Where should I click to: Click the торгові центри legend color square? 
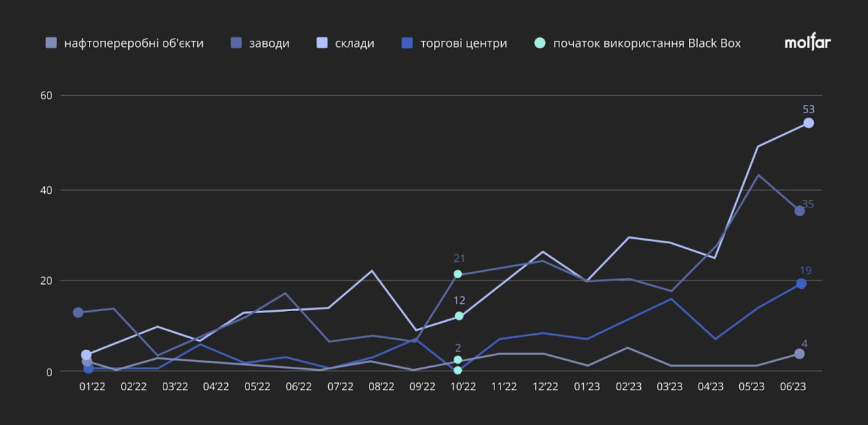tap(407, 43)
